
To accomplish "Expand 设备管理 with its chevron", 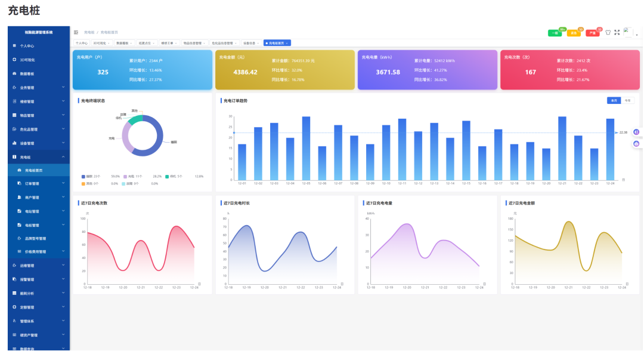I will pos(63,143).
